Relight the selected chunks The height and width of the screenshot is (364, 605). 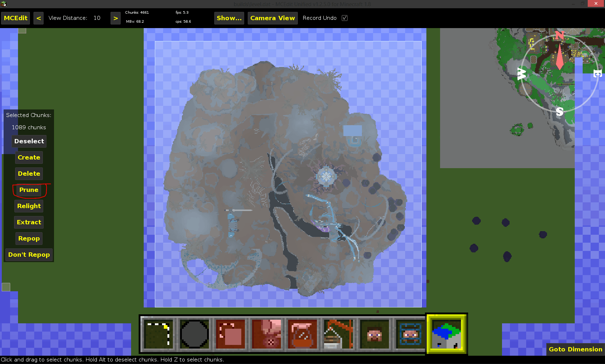click(x=29, y=206)
